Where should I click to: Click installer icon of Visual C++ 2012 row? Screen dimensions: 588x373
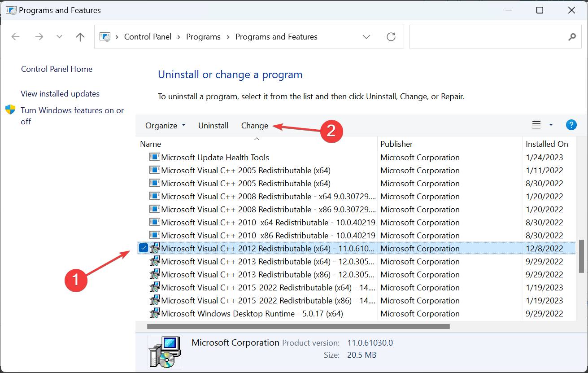point(155,248)
